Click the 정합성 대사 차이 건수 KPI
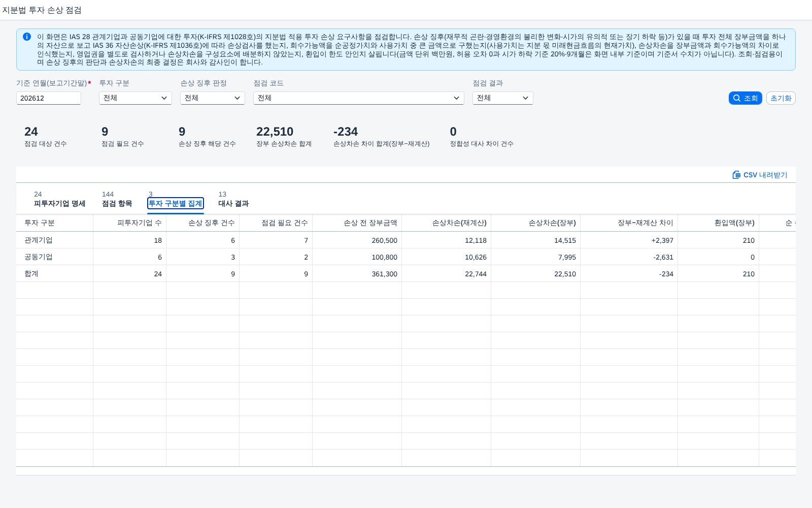This screenshot has height=508, width=812. coord(482,137)
